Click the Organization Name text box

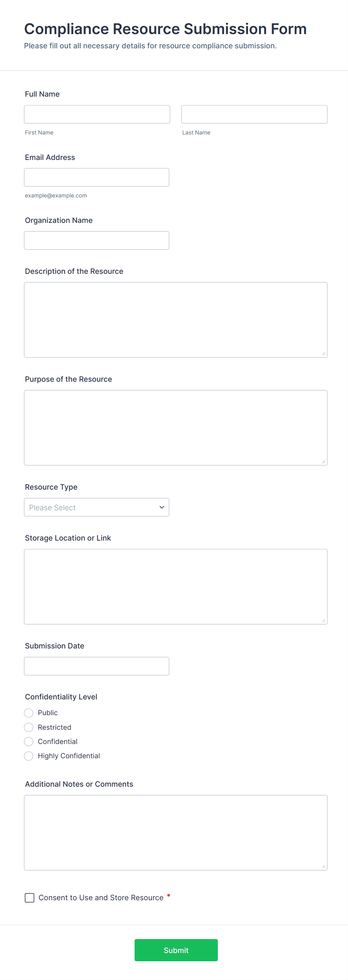[97, 241]
